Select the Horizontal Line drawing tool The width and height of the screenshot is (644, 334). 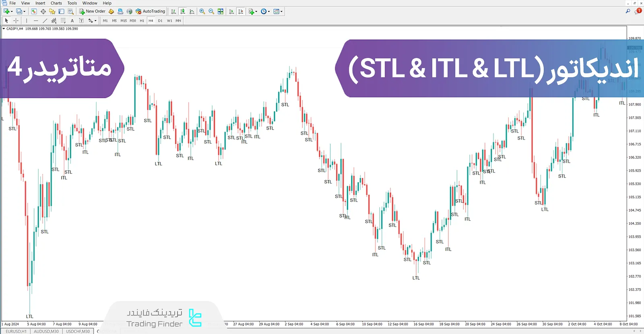(x=36, y=21)
